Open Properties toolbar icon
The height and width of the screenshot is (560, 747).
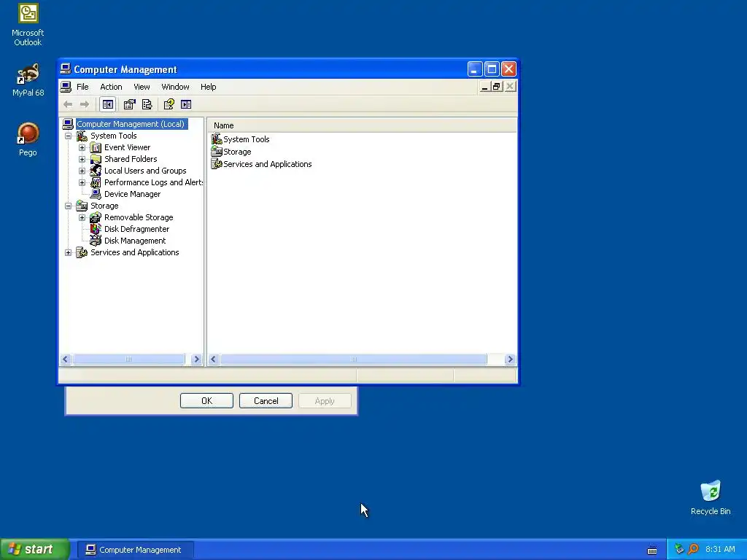(130, 104)
